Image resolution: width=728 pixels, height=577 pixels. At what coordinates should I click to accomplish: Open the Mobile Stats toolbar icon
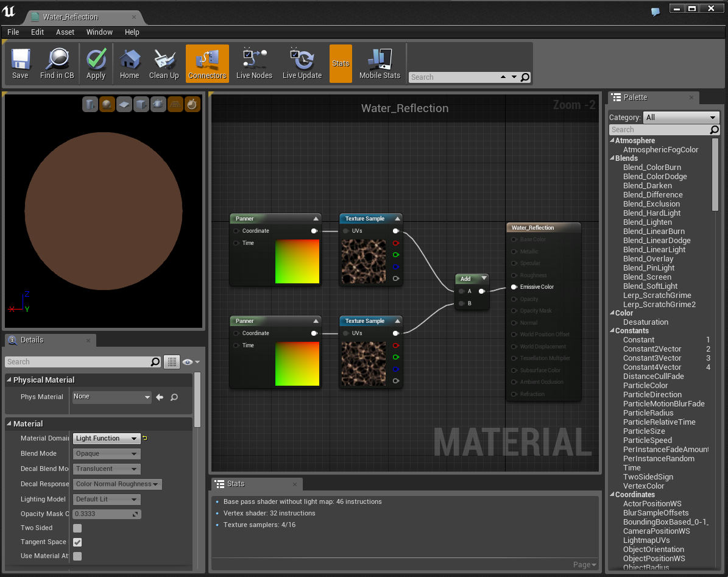[380, 63]
